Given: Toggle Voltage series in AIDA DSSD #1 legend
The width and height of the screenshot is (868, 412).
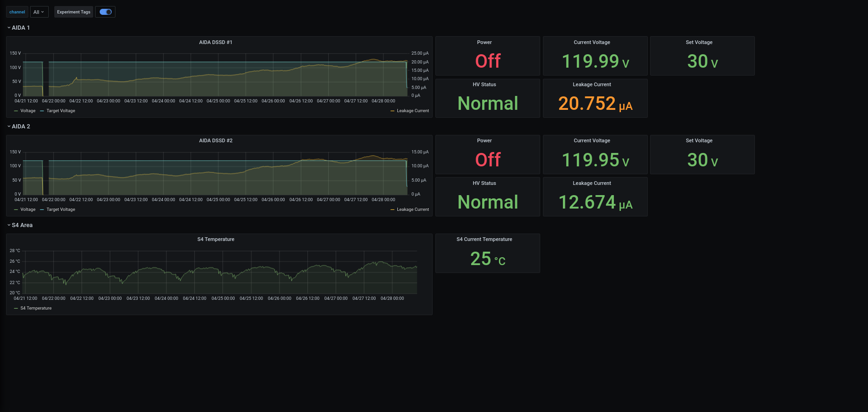Looking at the screenshot, I should tap(25, 111).
